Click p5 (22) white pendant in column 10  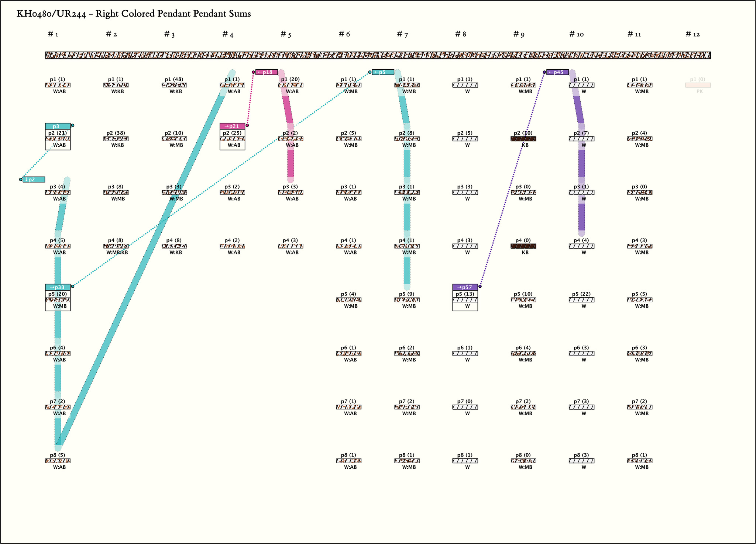(581, 300)
